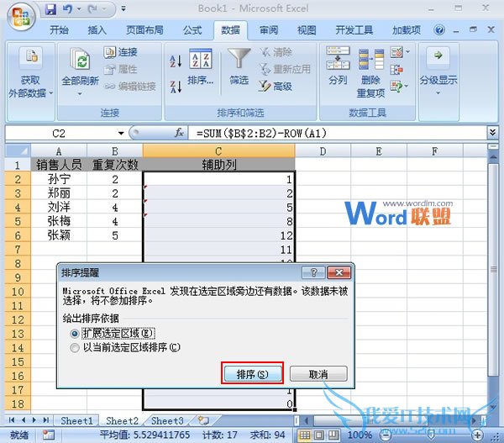Expand the formula bar
This screenshot has width=504, height=443.
coord(492,132)
